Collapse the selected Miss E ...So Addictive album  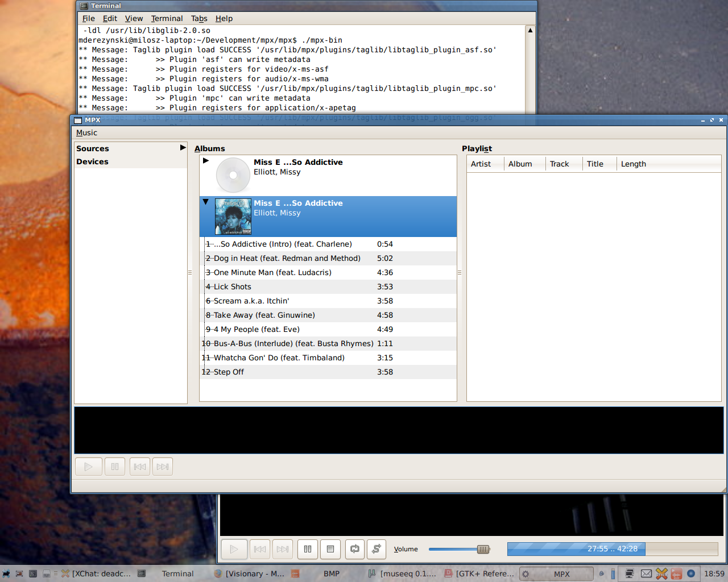click(x=206, y=202)
